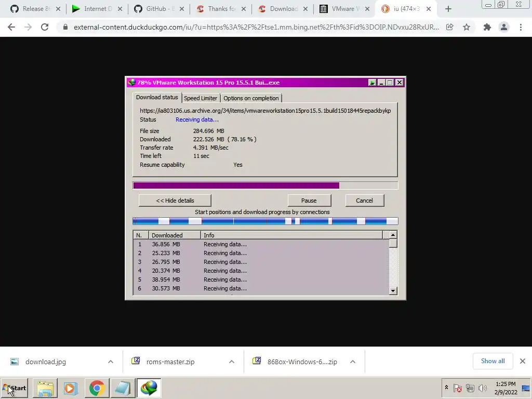Bookmark this page with the star icon

pos(467,27)
